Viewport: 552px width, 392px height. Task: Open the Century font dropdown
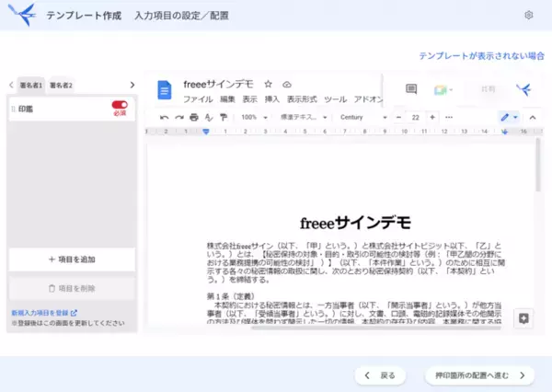[x=362, y=118]
